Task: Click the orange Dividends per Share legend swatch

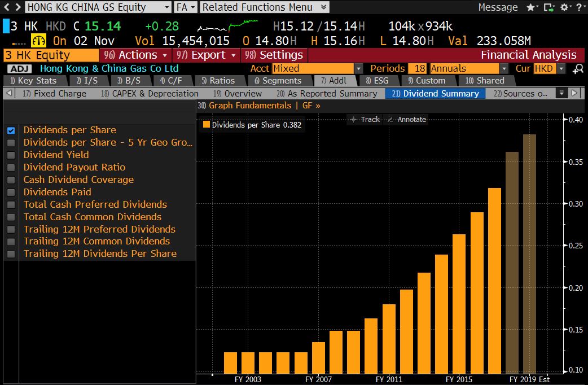Action: [x=206, y=124]
